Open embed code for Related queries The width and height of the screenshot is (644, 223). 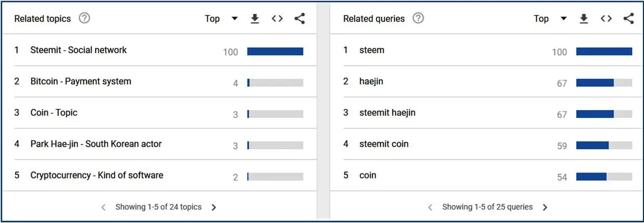coord(606,18)
